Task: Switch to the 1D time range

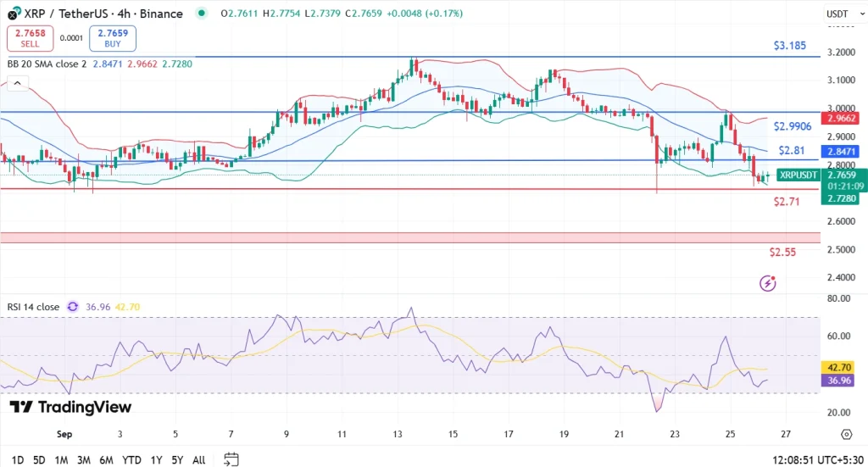Action: coord(17,459)
